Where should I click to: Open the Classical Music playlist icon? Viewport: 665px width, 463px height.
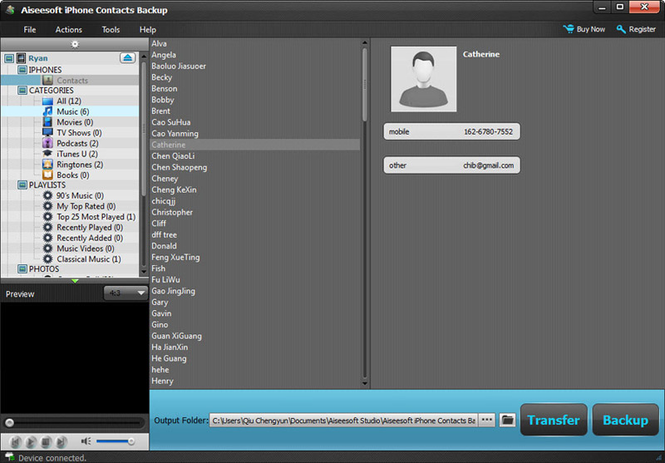click(x=48, y=259)
